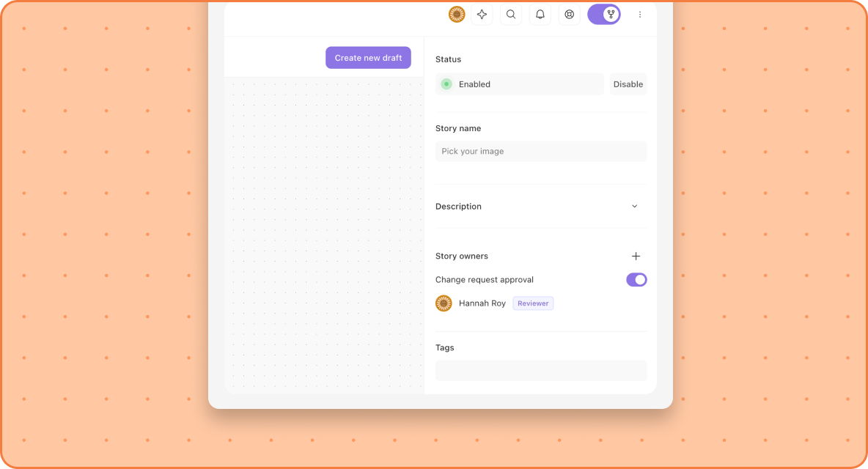Open the sparkle AI assistant icon
This screenshot has width=868, height=469.
tap(482, 15)
